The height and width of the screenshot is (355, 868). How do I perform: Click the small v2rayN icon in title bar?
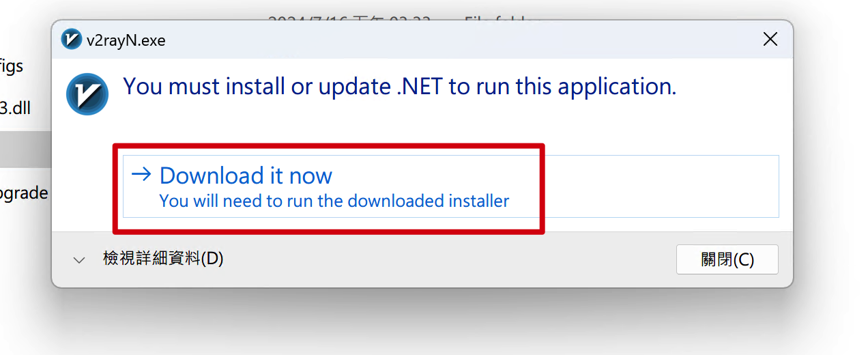point(72,40)
